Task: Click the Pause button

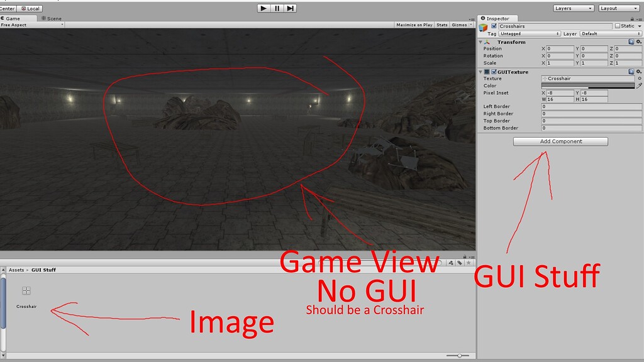Action: coord(277,8)
